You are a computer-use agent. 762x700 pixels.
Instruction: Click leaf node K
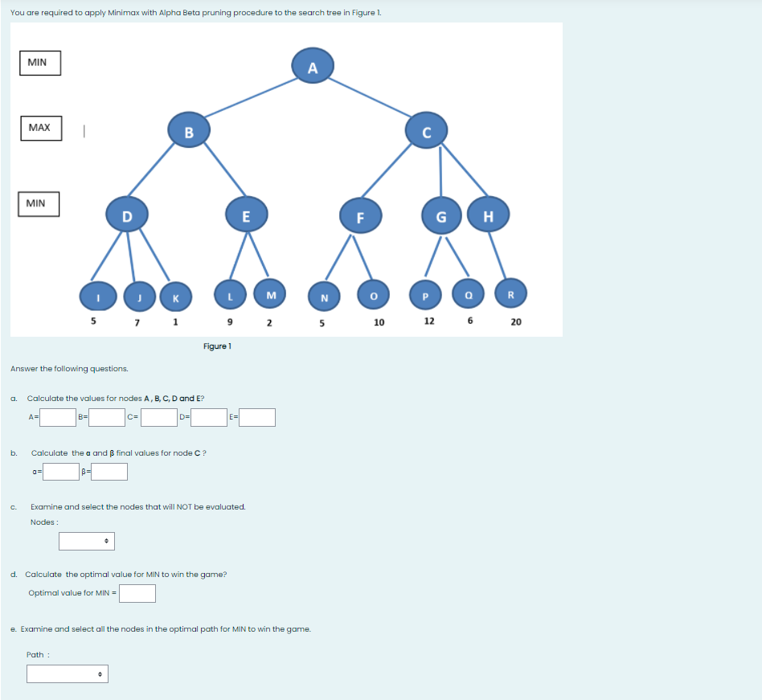click(175, 297)
